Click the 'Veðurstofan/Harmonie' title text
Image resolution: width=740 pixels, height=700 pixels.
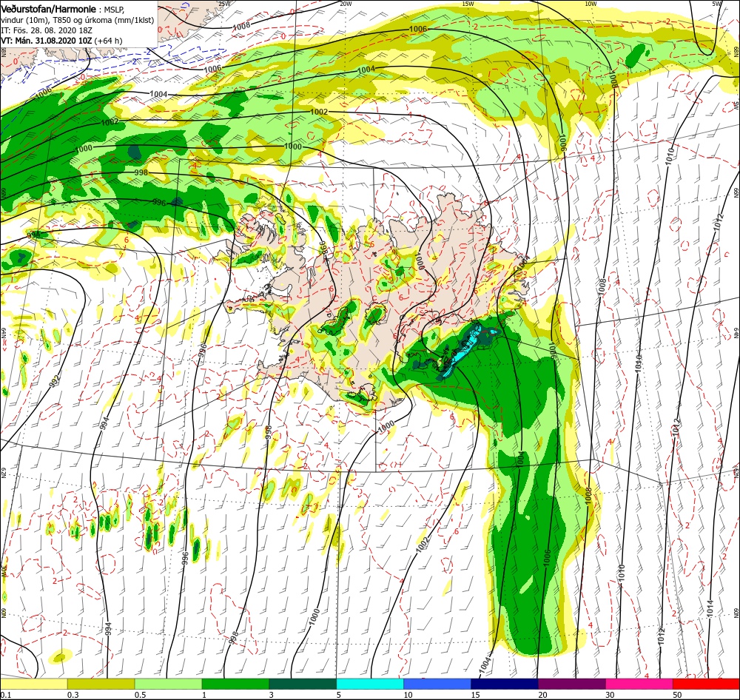coord(49,10)
